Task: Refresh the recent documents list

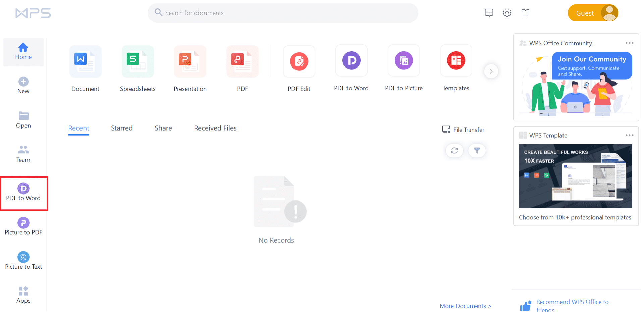Action: pos(454,151)
